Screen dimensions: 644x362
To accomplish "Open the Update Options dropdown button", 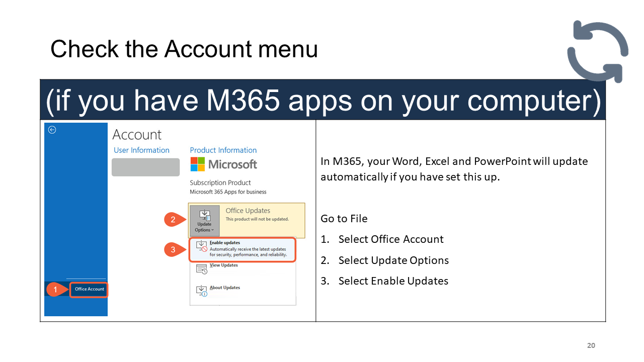I will click(204, 221).
